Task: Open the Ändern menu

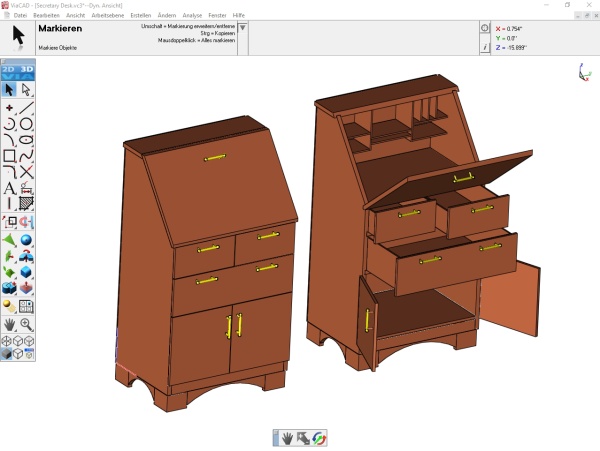Action: coord(167,15)
